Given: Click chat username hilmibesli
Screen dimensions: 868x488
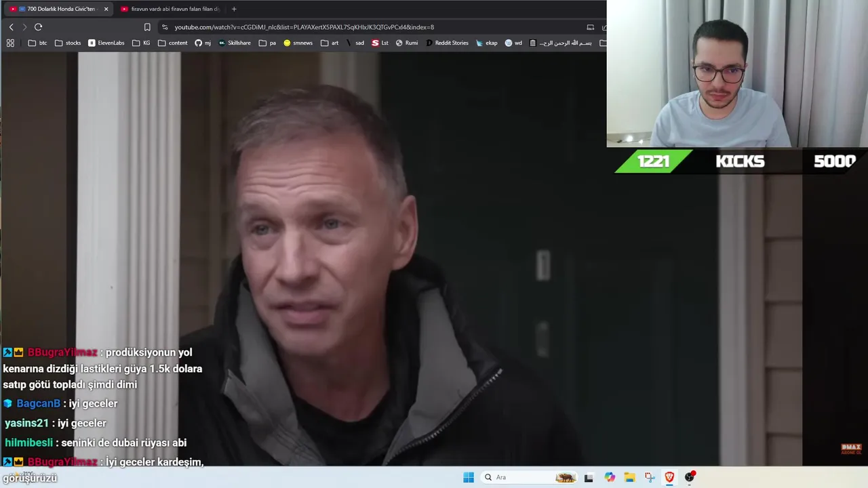Looking at the screenshot, I should [x=28, y=443].
